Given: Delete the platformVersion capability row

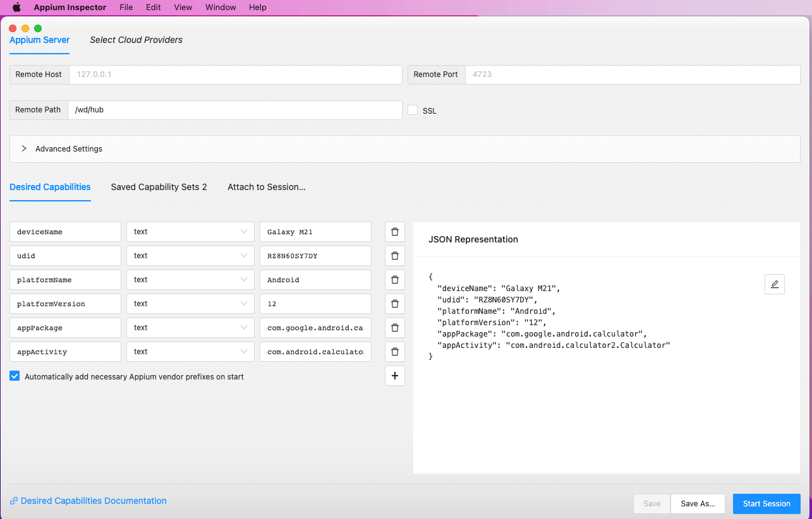Looking at the screenshot, I should [x=395, y=304].
